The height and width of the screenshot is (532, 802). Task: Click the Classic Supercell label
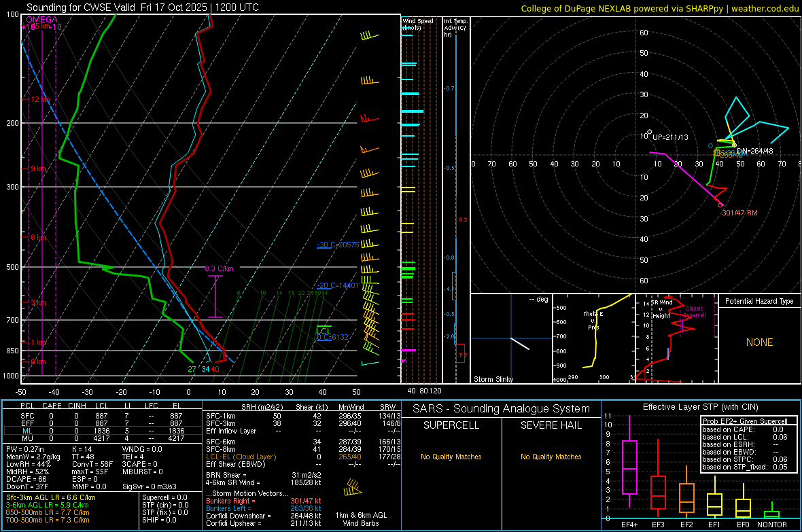(695, 312)
